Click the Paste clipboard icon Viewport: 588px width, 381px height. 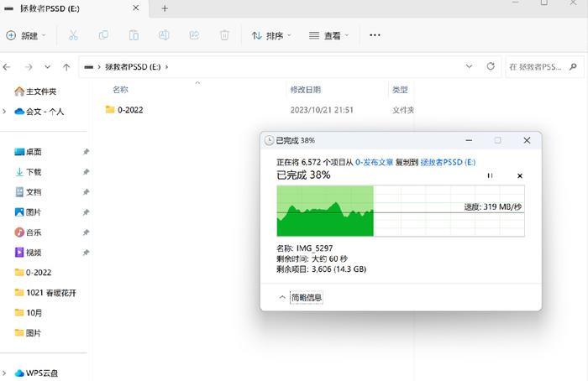tap(134, 35)
